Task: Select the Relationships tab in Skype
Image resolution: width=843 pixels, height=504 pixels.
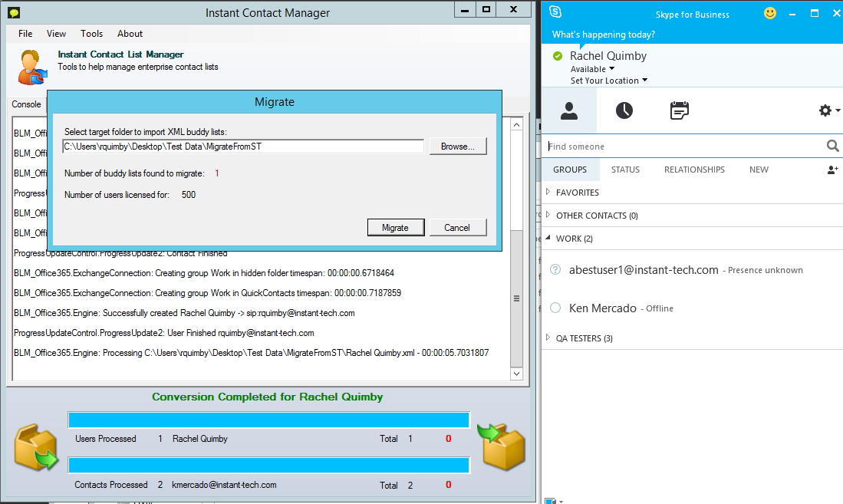Action: (x=695, y=170)
